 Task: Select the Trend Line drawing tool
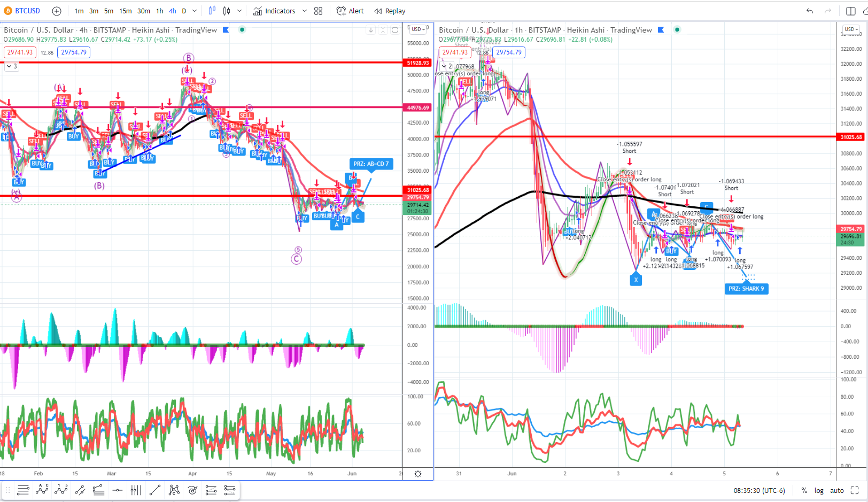pos(155,490)
